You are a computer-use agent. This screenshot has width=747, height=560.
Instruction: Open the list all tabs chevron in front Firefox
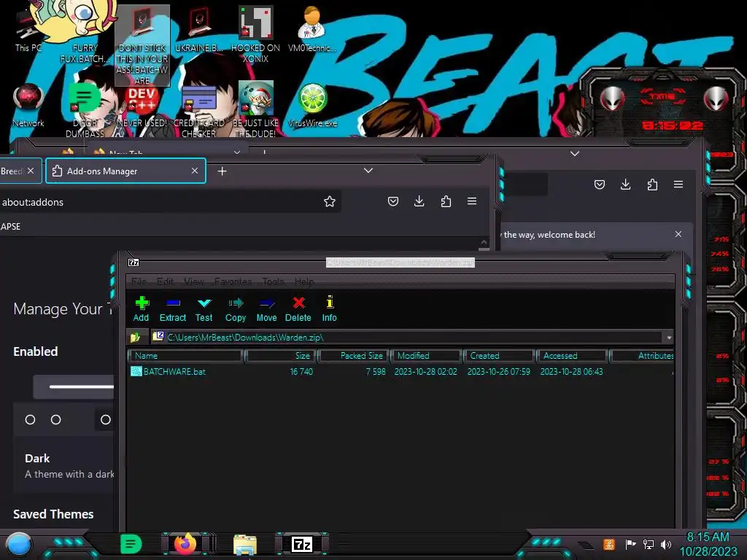point(368,171)
